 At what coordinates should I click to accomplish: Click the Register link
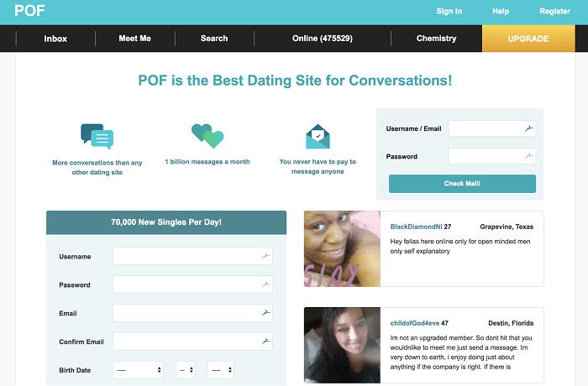coord(554,11)
